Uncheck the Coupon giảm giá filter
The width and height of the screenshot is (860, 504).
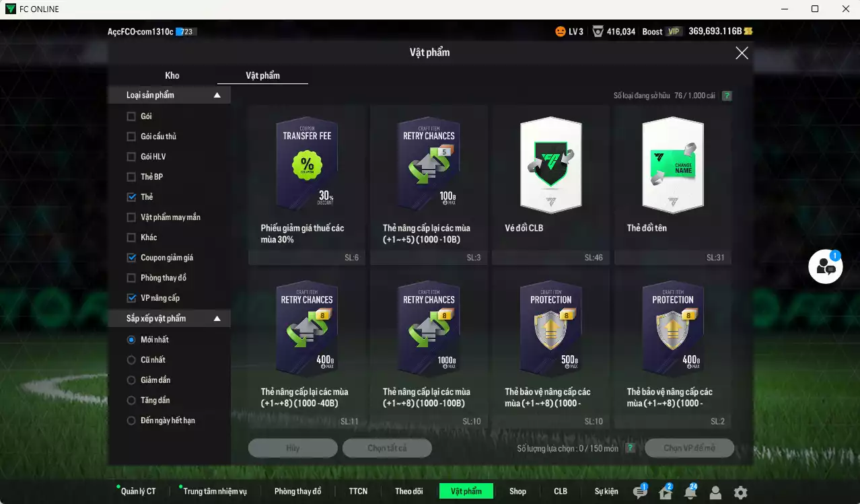(x=131, y=258)
